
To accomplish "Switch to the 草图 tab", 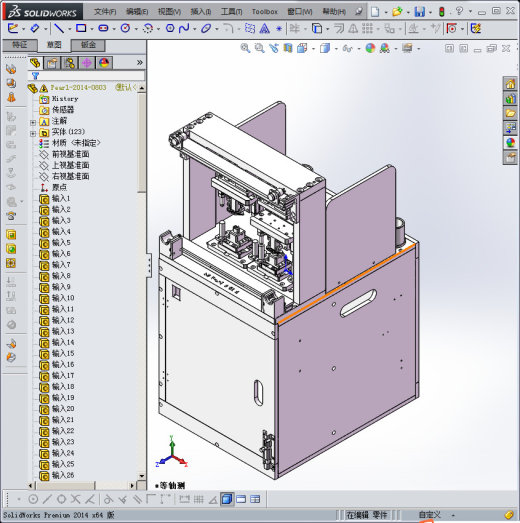I will pos(54,45).
